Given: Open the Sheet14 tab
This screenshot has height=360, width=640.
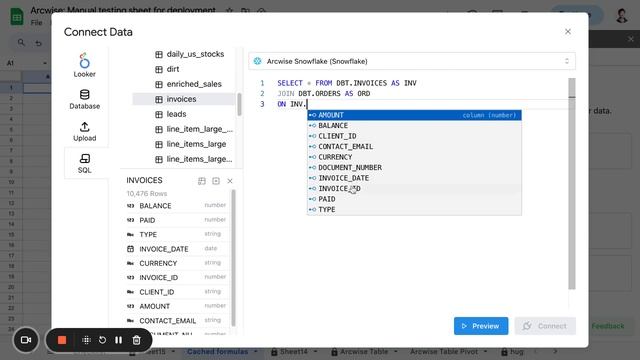Looking at the screenshot, I should (294, 351).
